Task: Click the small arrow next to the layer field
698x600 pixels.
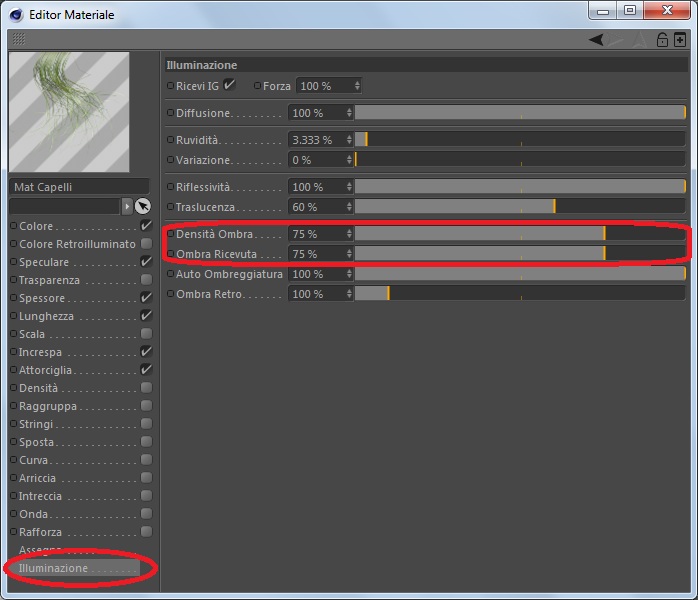Action: (127, 206)
